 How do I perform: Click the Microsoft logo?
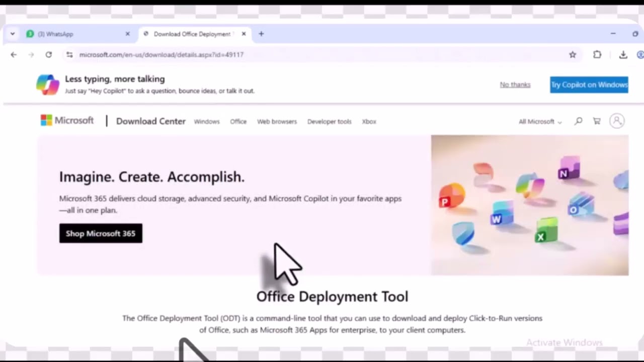click(x=67, y=121)
